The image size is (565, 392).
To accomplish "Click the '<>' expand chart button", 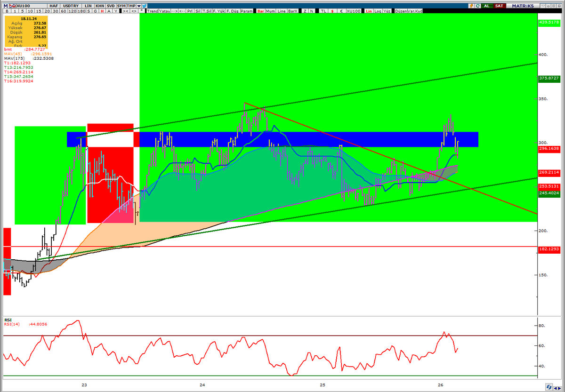I will point(134,11).
